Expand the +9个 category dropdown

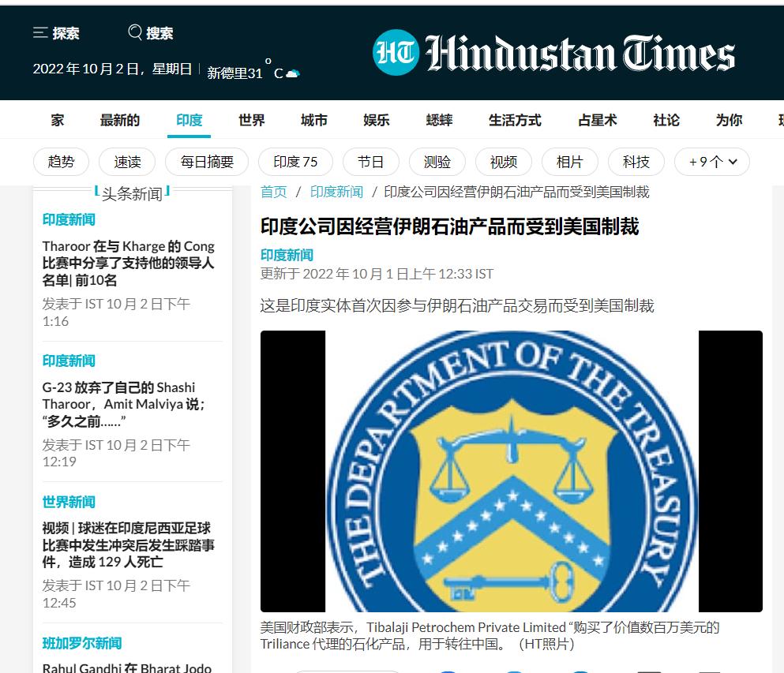[711, 162]
